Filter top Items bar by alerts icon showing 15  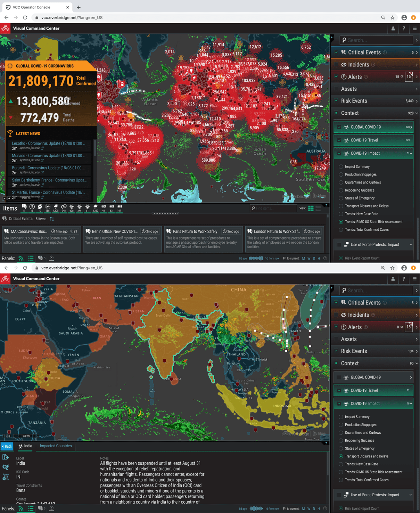[32, 208]
